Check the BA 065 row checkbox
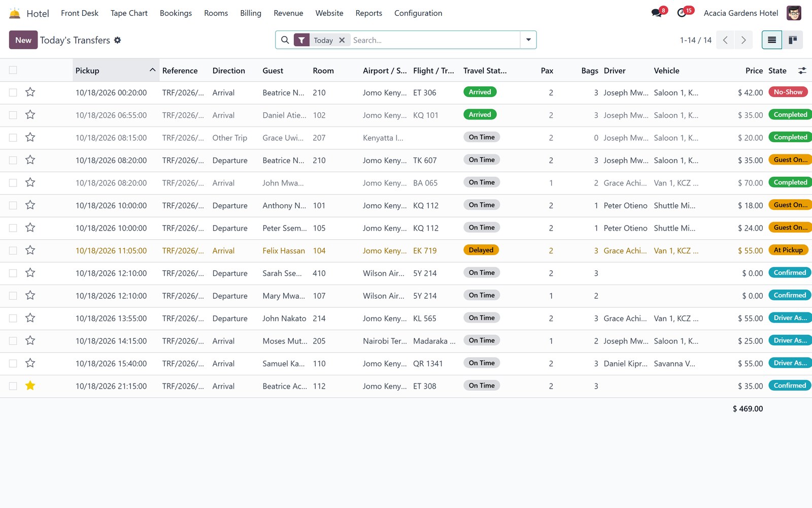Viewport: 812px width, 508px height. [x=13, y=183]
